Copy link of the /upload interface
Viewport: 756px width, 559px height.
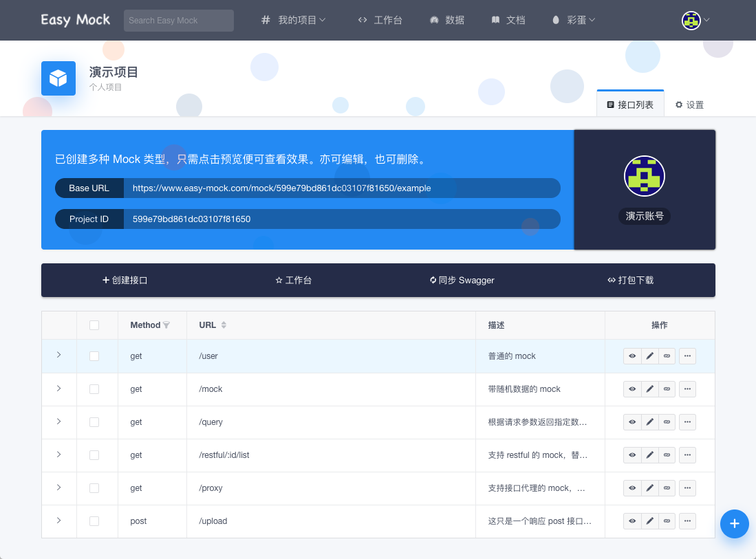tap(667, 521)
